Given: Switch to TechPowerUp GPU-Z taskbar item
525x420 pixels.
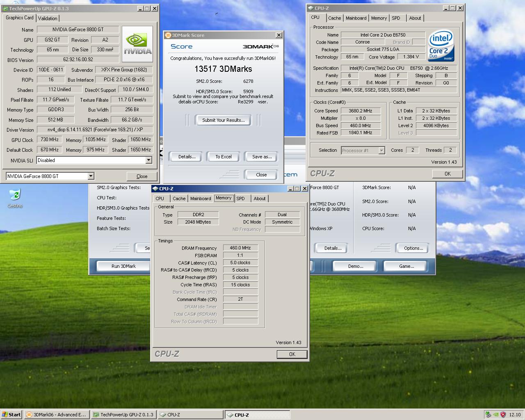Looking at the screenshot, I should (x=123, y=415).
